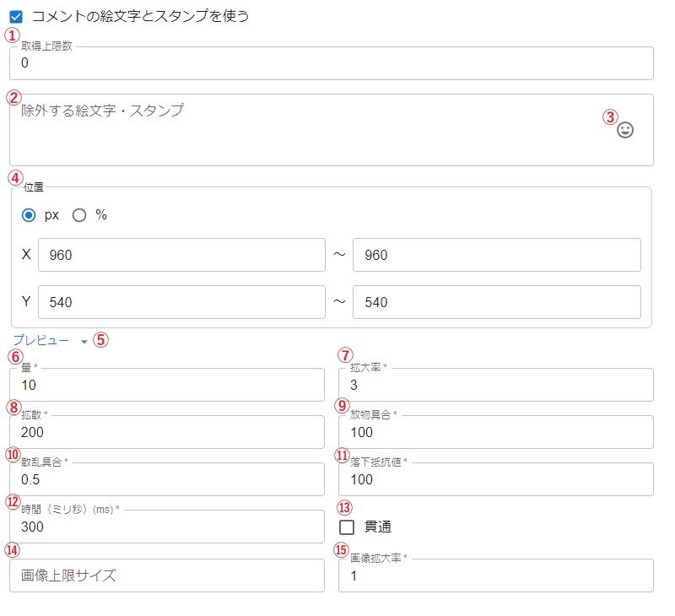Click the Y minimum position field
The image size is (675, 616).
[x=181, y=302]
